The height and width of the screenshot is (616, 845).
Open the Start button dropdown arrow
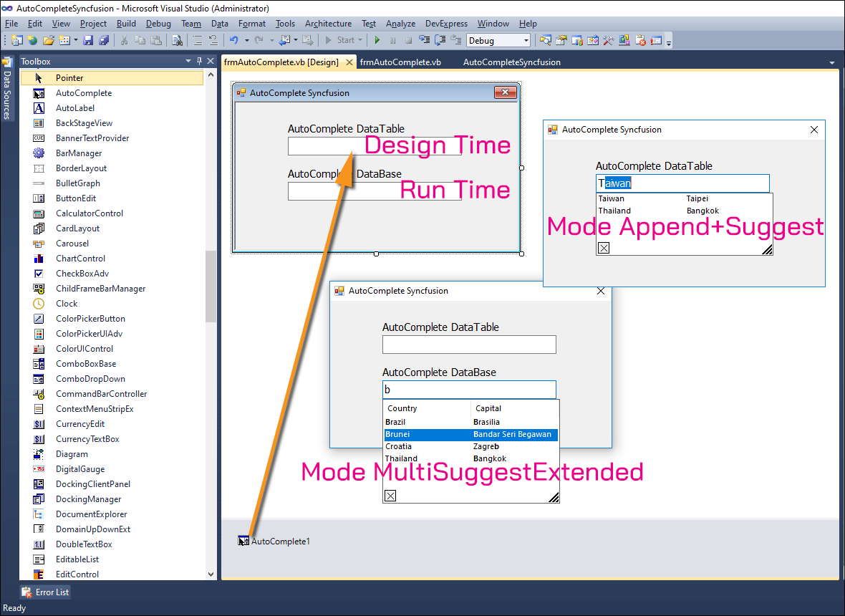click(x=360, y=40)
